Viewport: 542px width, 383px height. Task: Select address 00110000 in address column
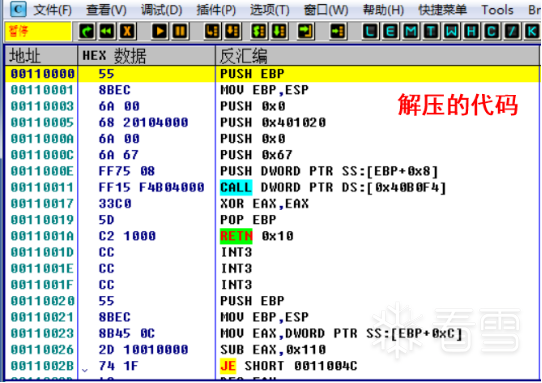(x=43, y=74)
